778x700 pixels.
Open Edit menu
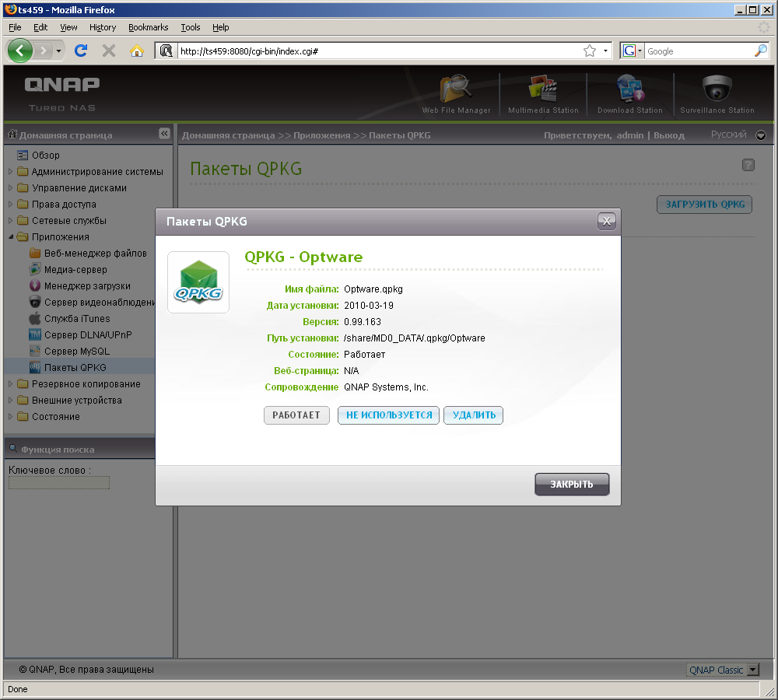pyautogui.click(x=40, y=27)
